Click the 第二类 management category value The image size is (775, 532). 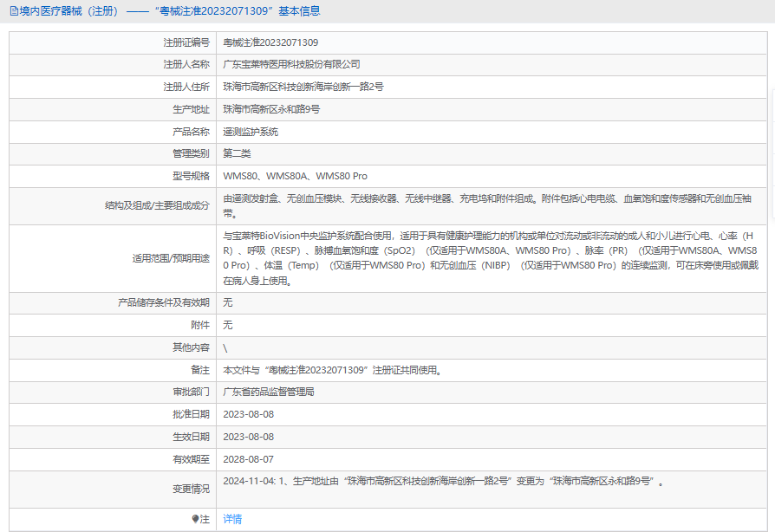pos(237,153)
